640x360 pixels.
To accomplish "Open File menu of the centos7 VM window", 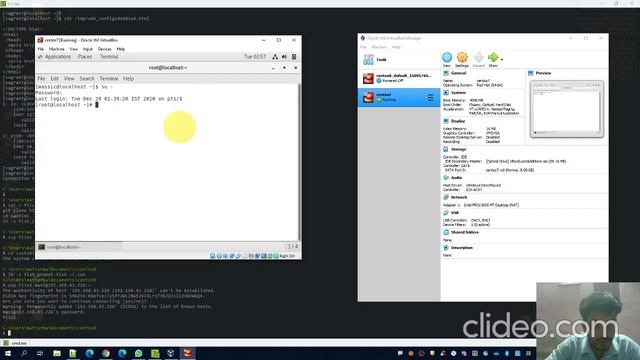I will click(x=41, y=49).
